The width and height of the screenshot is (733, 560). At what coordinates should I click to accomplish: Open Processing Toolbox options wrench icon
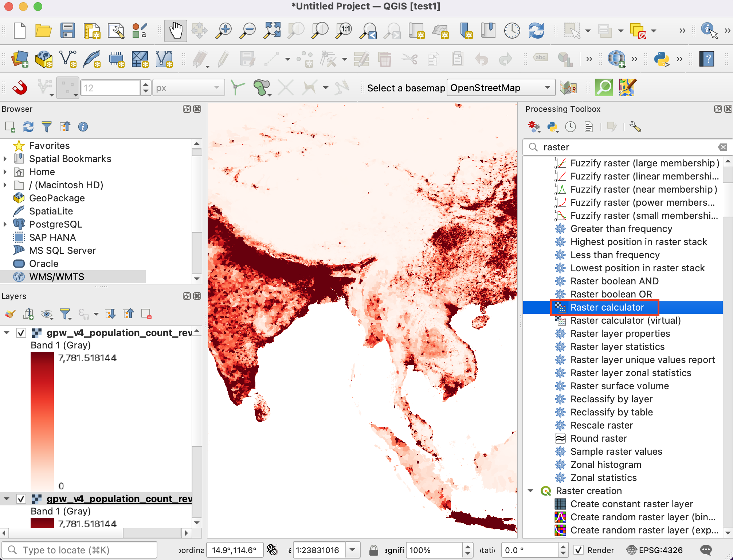click(635, 127)
